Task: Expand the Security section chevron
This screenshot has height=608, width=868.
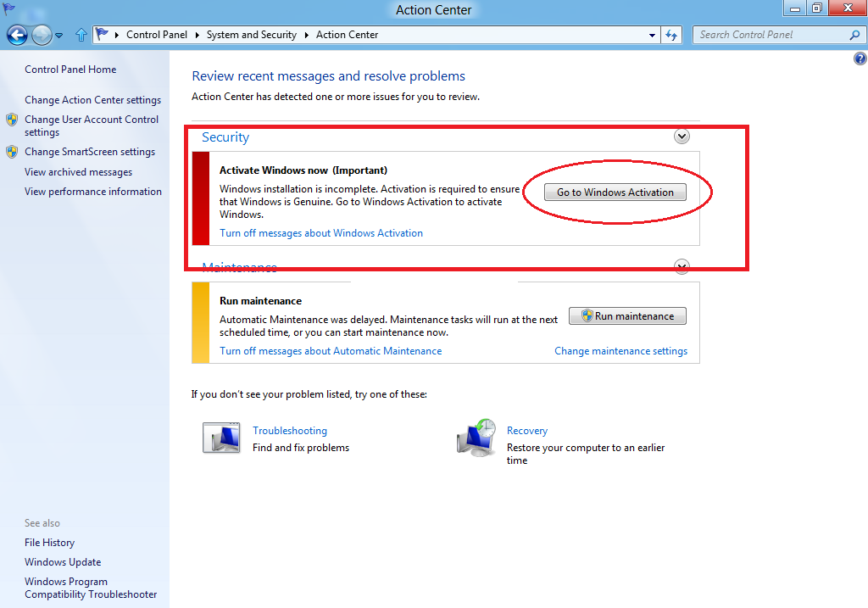Action: 682,137
